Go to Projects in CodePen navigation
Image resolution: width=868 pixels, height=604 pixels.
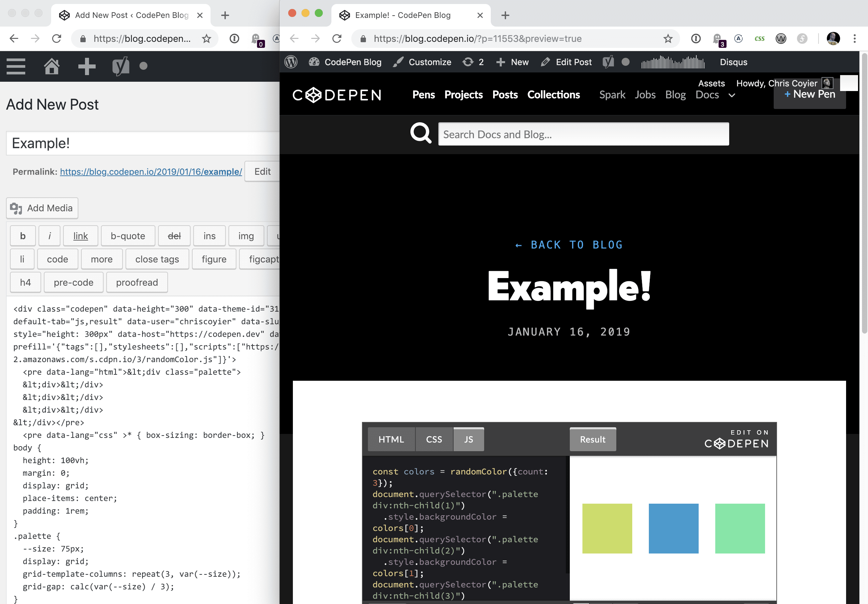[x=464, y=95]
